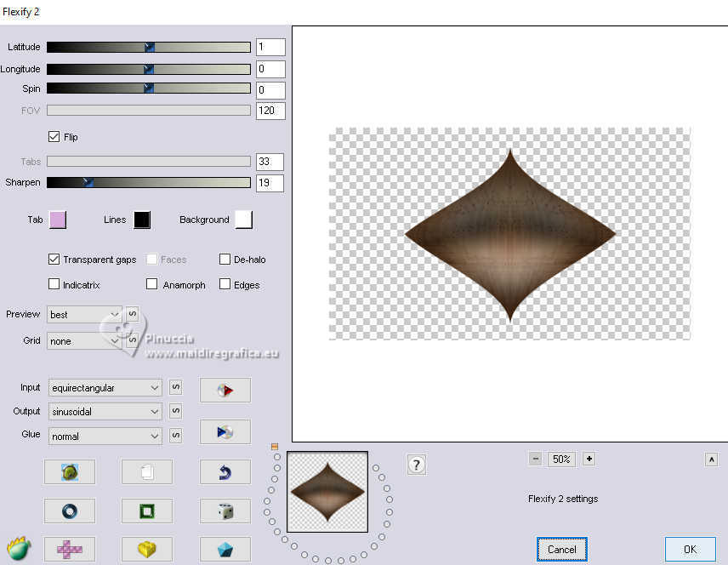The image size is (728, 565).
Task: Zoom out preview with minus button
Action: coord(535,459)
